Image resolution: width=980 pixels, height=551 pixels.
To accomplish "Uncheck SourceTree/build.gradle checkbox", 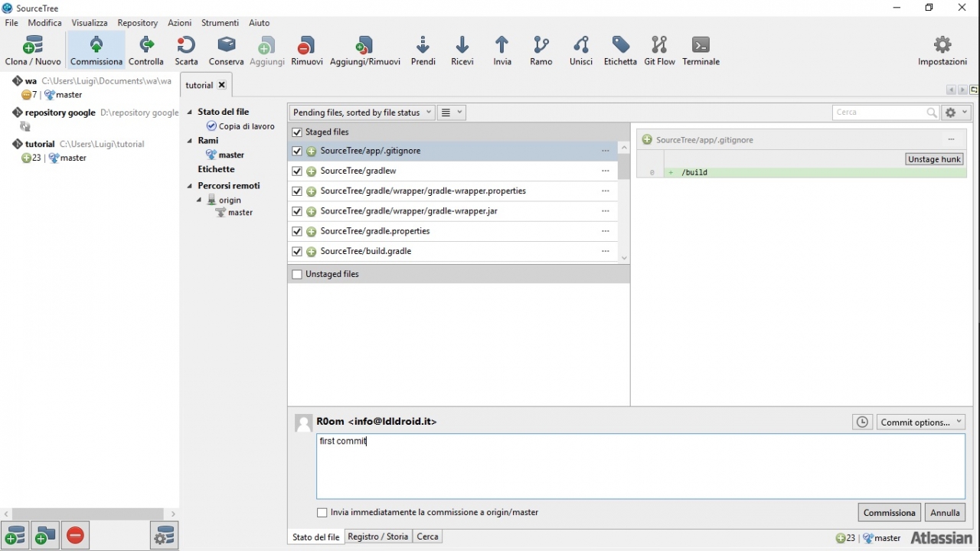I will point(297,251).
